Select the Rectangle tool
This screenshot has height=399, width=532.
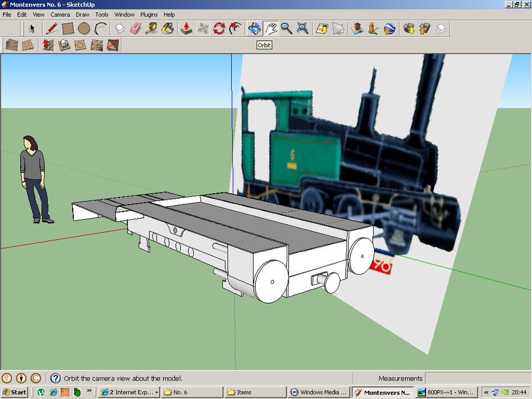(x=68, y=28)
